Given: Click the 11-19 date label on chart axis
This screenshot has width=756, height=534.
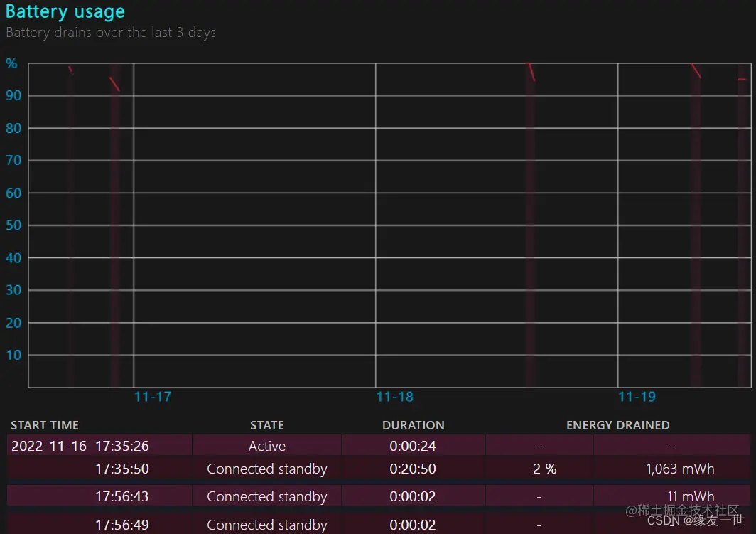Looking at the screenshot, I should coord(637,397).
